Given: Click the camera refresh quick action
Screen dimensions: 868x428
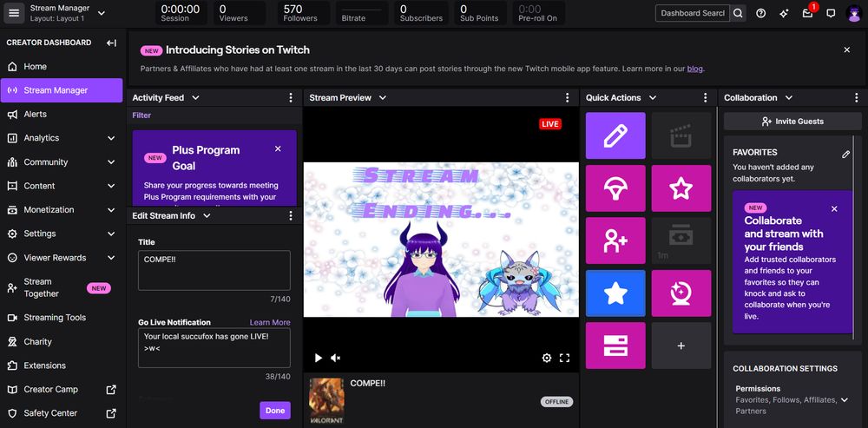Looking at the screenshot, I should coord(681,293).
